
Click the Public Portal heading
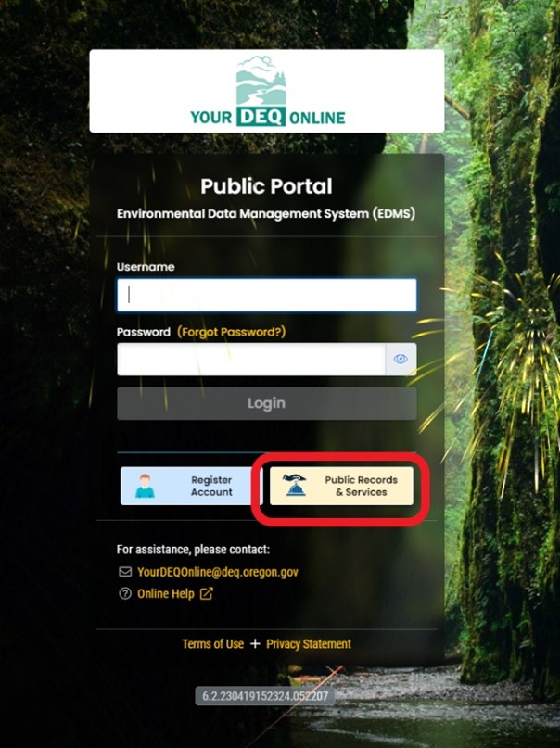(266, 186)
